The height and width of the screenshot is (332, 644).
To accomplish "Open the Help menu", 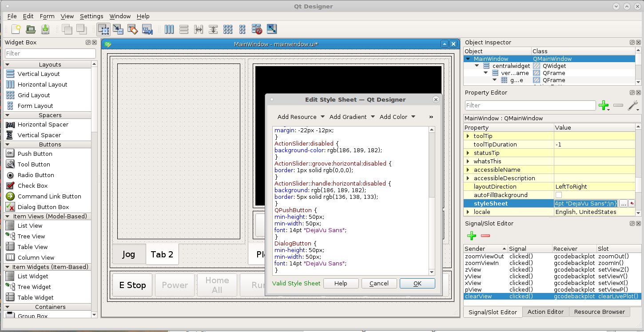I will click(x=143, y=16).
